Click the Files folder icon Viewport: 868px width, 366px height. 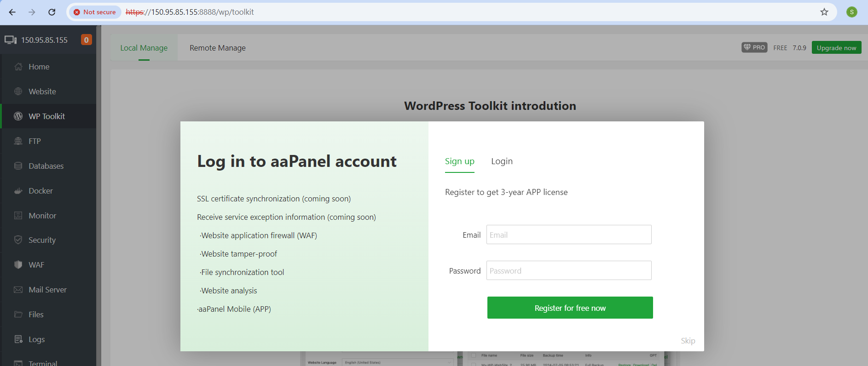[x=18, y=315]
